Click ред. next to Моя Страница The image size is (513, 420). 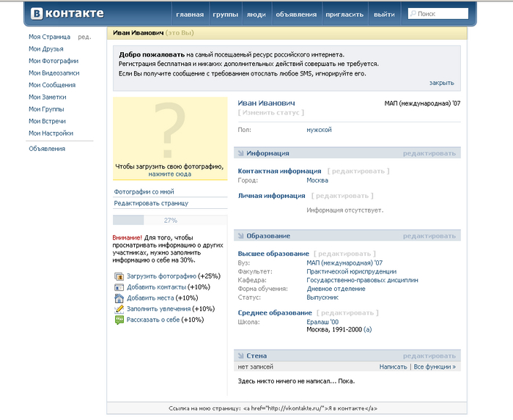tap(84, 37)
